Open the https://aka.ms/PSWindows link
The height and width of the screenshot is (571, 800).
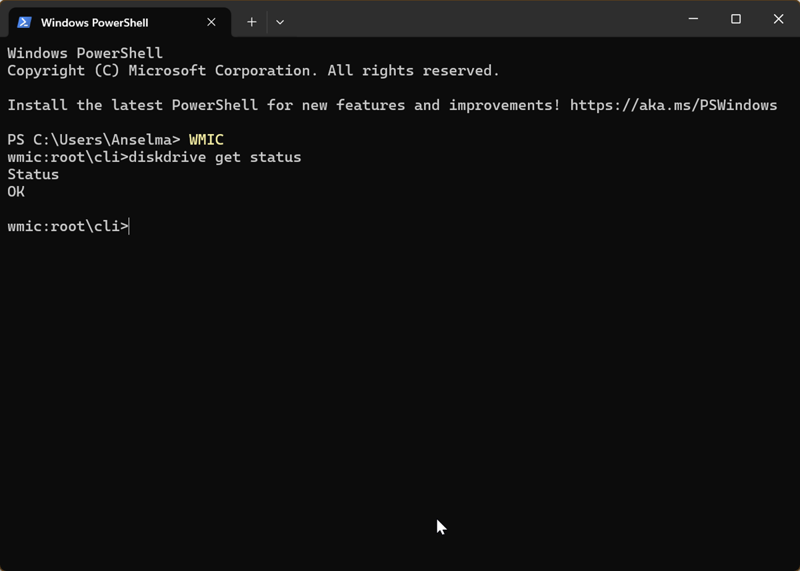click(673, 105)
